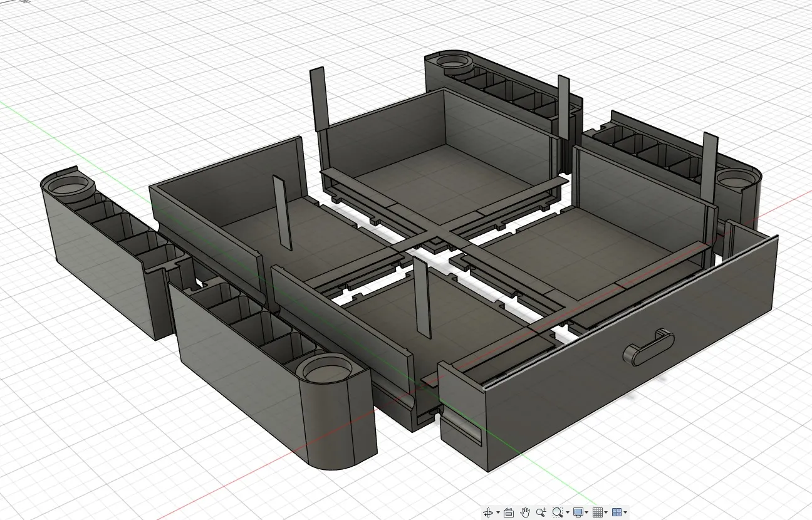Expand the Display Settings dropdown
This screenshot has width=812, height=520.
click(x=586, y=512)
